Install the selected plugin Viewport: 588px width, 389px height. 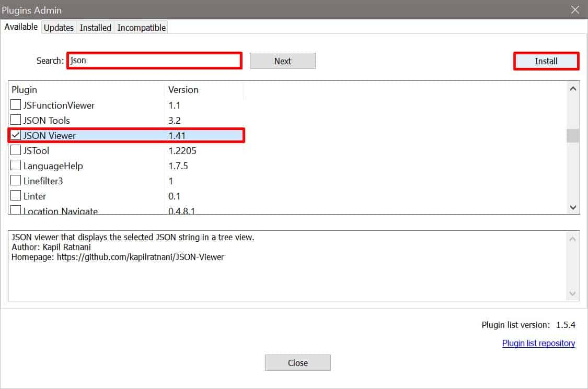pos(546,61)
